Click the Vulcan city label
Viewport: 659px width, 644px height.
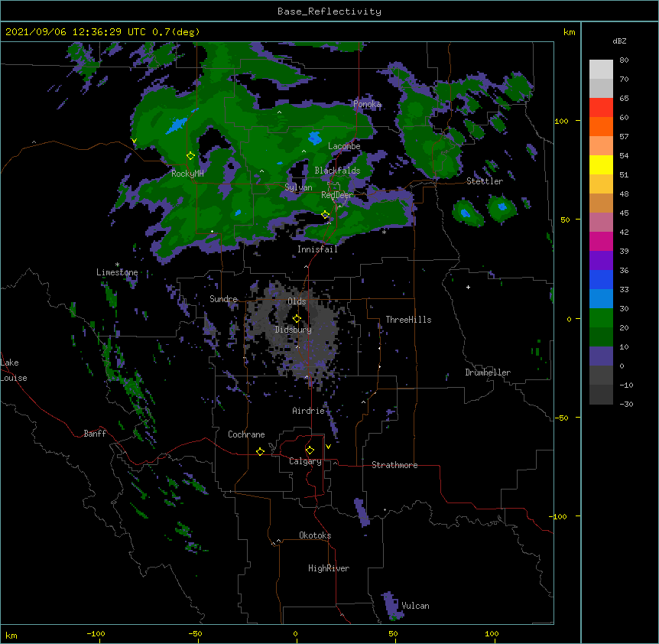[x=415, y=606]
